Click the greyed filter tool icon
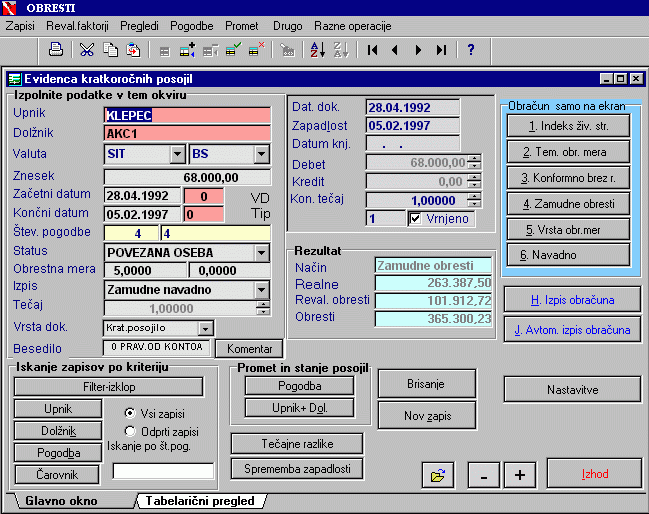Image resolution: width=649 pixels, height=514 pixels. tap(287, 50)
